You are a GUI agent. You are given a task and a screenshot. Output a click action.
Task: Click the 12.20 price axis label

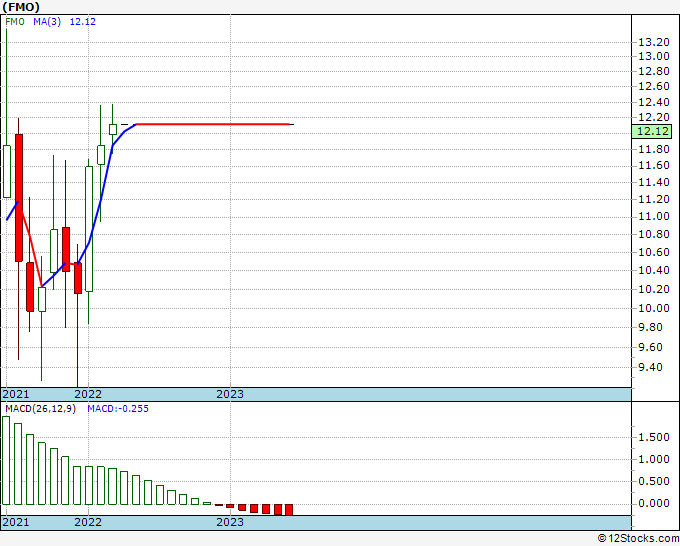point(654,117)
